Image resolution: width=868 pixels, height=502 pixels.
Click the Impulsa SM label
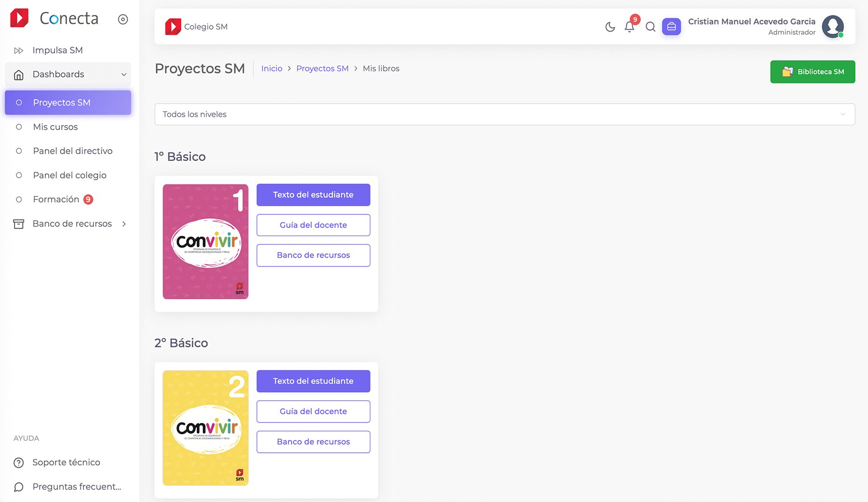(x=57, y=50)
